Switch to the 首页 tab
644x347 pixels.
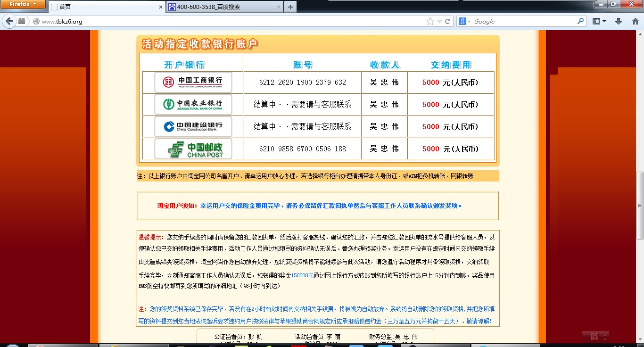[107, 7]
